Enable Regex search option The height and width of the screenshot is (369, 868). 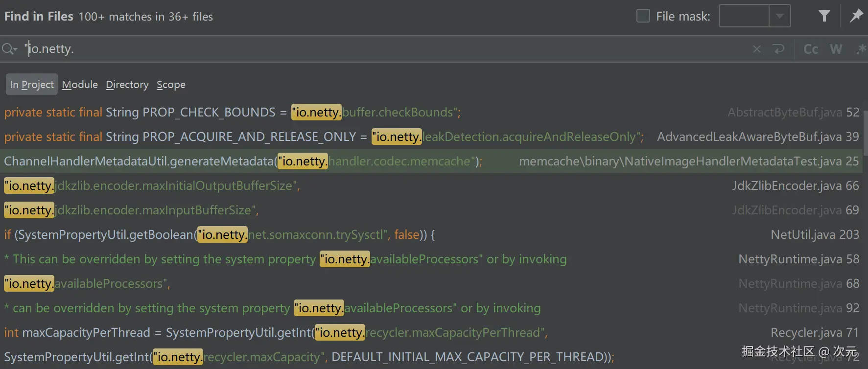click(861, 49)
